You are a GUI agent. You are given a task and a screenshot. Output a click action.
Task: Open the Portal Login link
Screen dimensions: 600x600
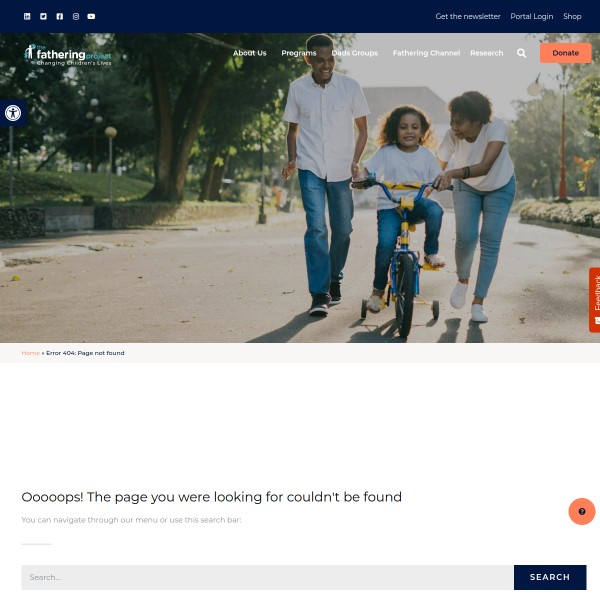pyautogui.click(x=532, y=16)
